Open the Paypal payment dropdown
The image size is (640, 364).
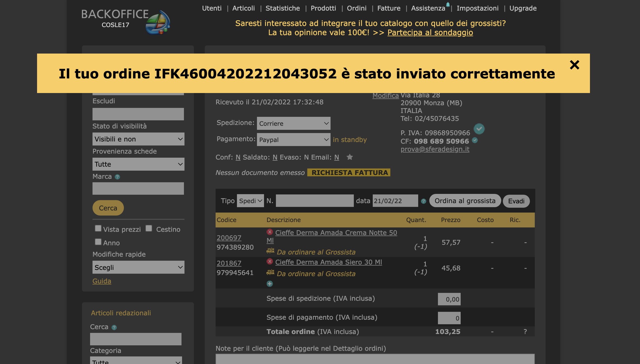pos(293,140)
